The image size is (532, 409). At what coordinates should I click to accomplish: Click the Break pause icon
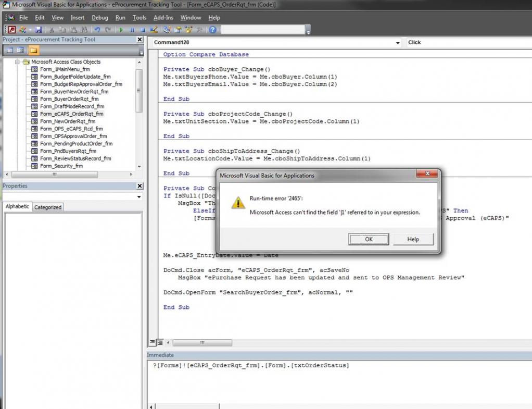[132, 30]
